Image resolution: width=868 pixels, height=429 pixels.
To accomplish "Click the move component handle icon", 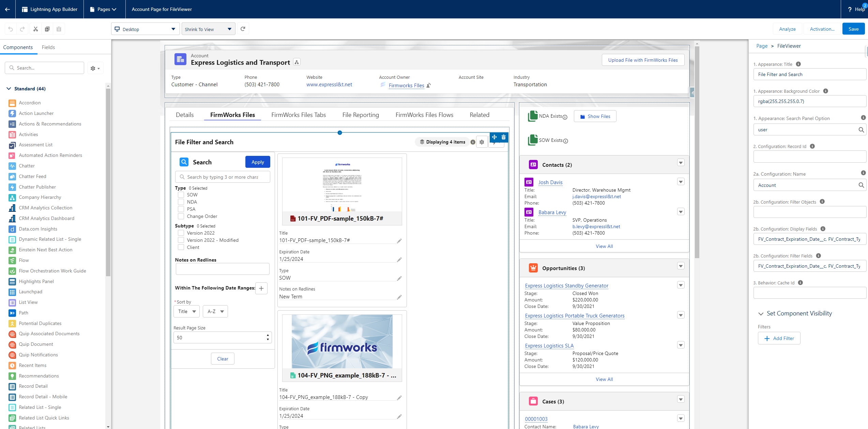I will (494, 137).
